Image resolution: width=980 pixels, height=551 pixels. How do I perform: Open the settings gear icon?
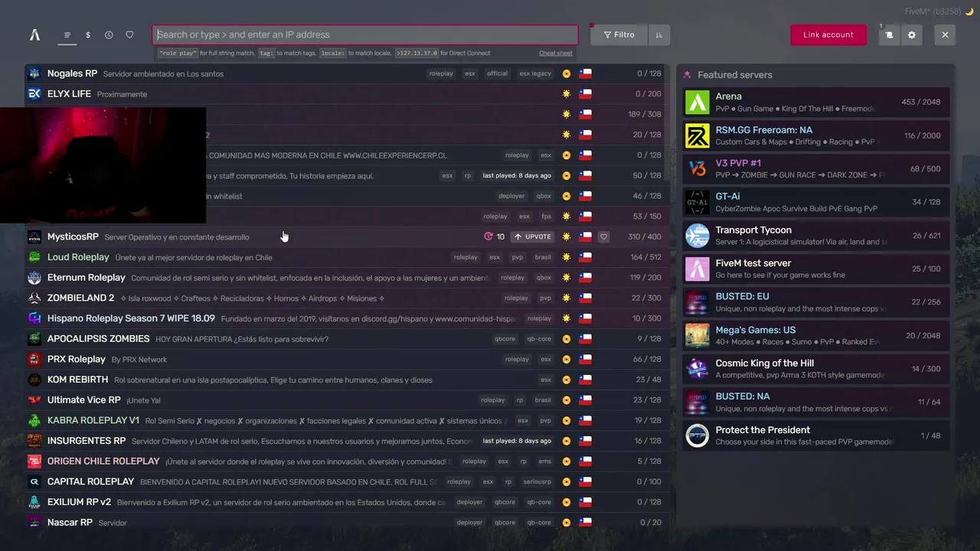coord(911,34)
